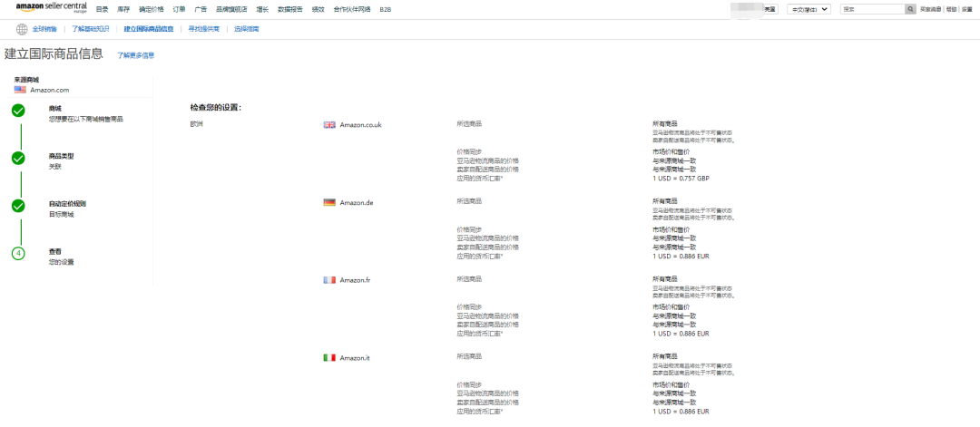Open the 品牌旗舰店 menu
Screen dimensions: 980x427
click(231, 9)
